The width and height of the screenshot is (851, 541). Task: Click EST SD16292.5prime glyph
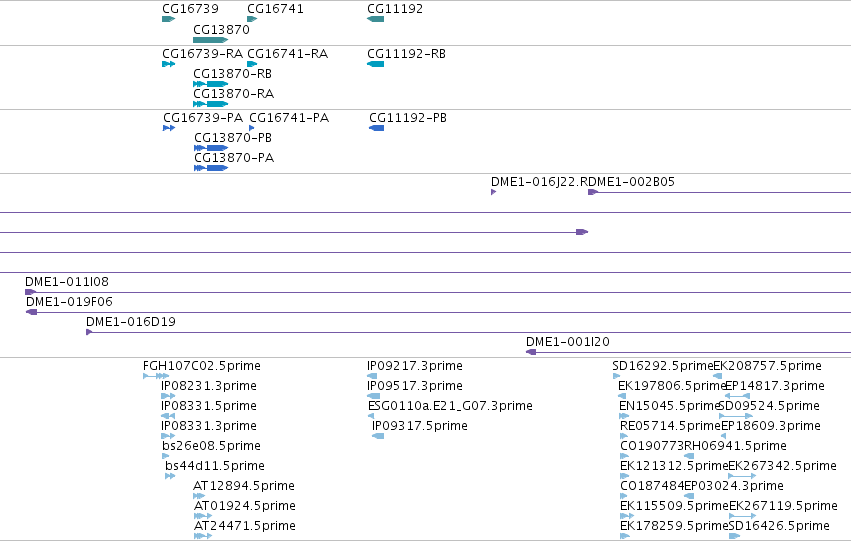[x=616, y=376]
